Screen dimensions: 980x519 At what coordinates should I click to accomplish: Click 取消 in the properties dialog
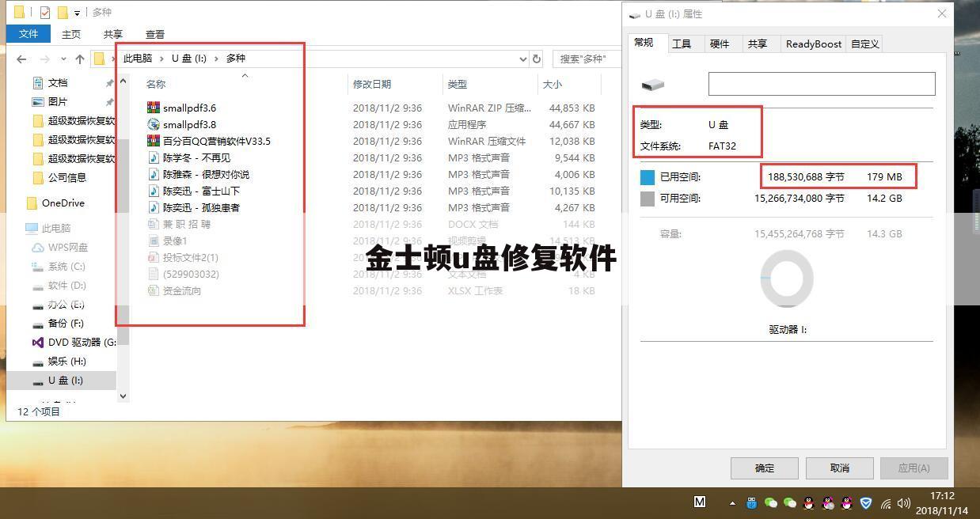click(x=840, y=468)
